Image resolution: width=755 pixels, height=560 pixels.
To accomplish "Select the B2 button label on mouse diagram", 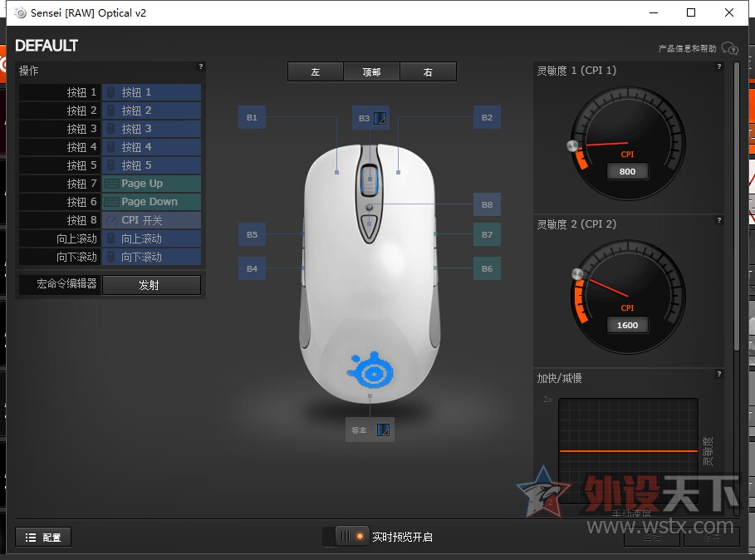I will [x=487, y=117].
